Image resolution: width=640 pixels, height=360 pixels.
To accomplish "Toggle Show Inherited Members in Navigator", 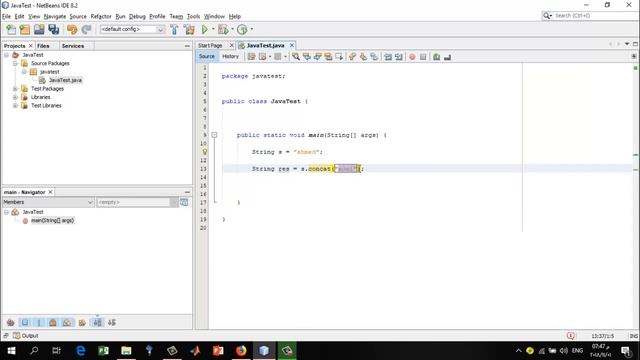I will [11, 322].
